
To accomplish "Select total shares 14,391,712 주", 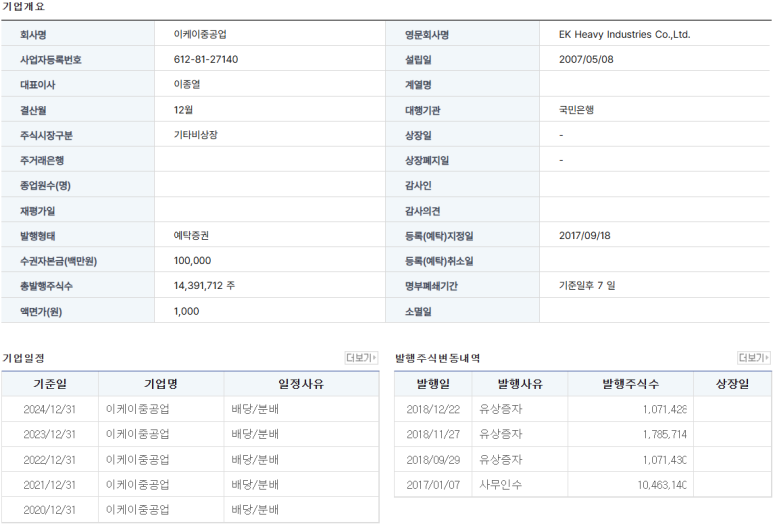I will (x=204, y=285).
